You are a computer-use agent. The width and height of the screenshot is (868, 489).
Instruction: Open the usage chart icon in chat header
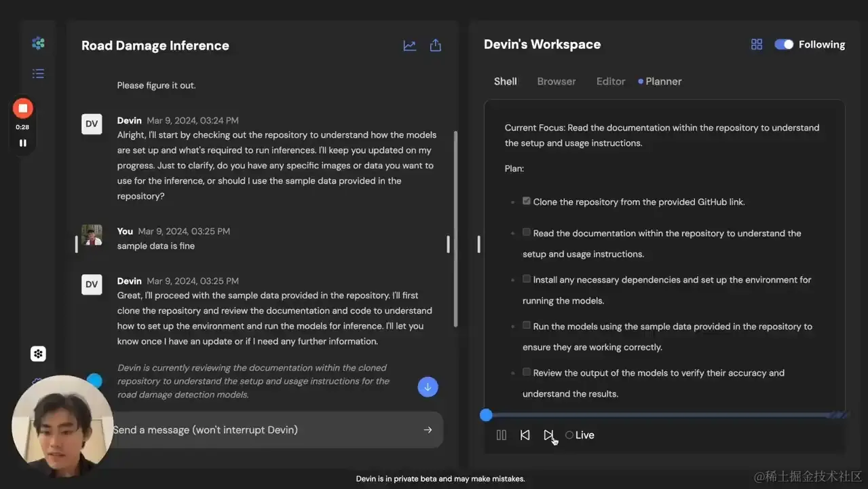[x=409, y=46]
